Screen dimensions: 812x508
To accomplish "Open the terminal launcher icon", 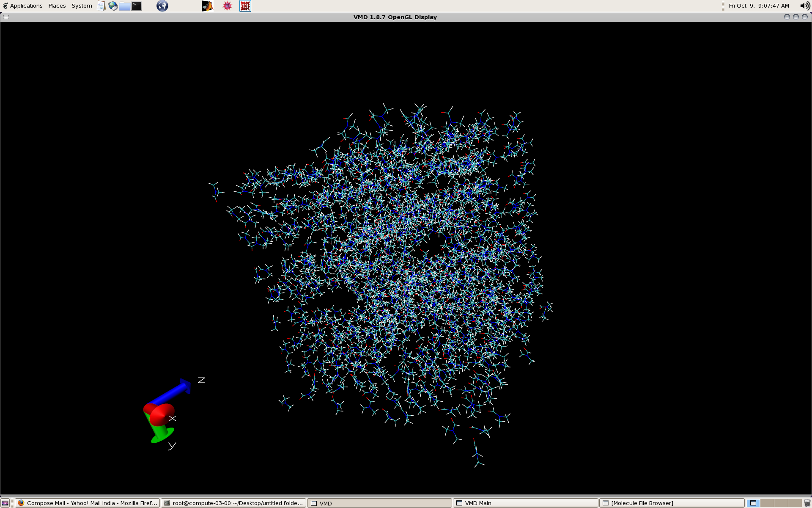I will [137, 6].
